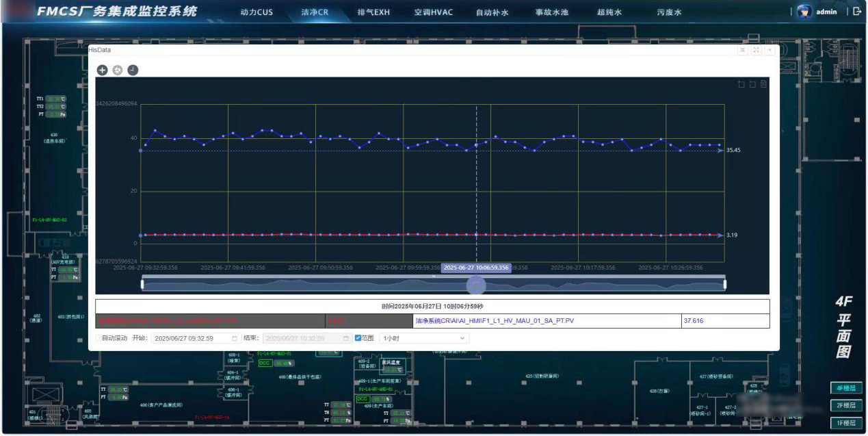The height and width of the screenshot is (436, 868).
Task: Click the logout icon beside admin
Action: (857, 12)
